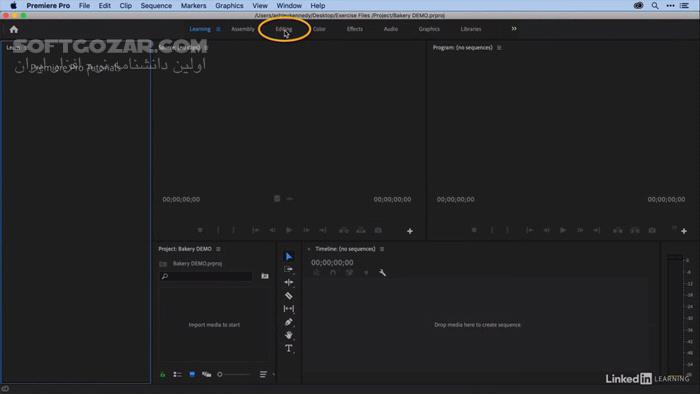Click Go to In in Source monitor
Screen dimensions: 700x394
[x=255, y=230]
